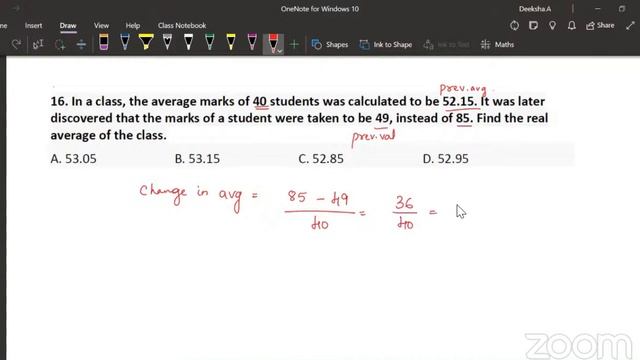
Task: Click the location pin / tips icon
Action: pos(552,26)
